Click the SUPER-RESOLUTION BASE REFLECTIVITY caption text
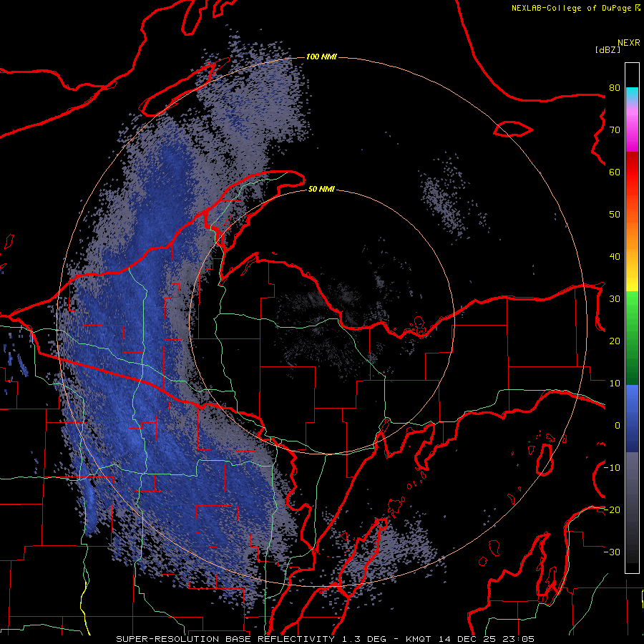The width and height of the screenshot is (644, 644). pos(225,639)
